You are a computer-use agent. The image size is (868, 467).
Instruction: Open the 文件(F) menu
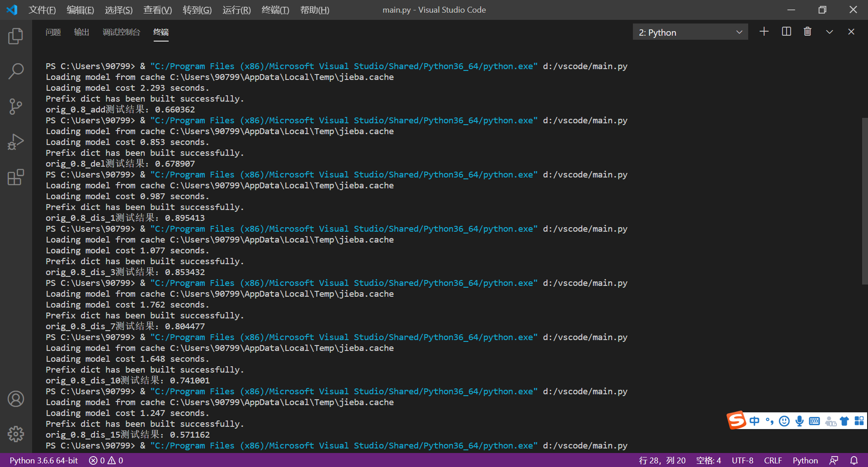click(x=42, y=10)
